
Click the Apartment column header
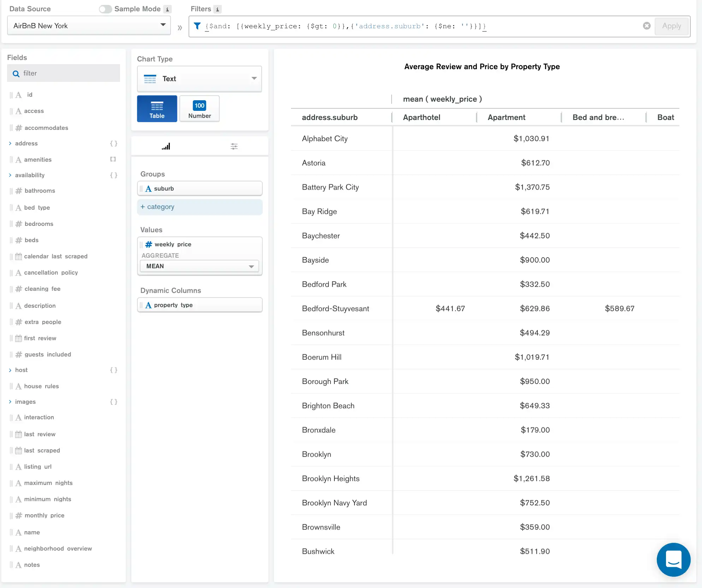506,118
